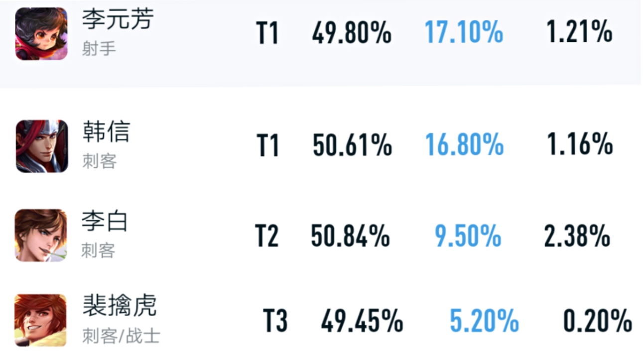Open 韩信 hero avatar
Image resolution: width=644 pixels, height=358 pixels.
[41, 146]
